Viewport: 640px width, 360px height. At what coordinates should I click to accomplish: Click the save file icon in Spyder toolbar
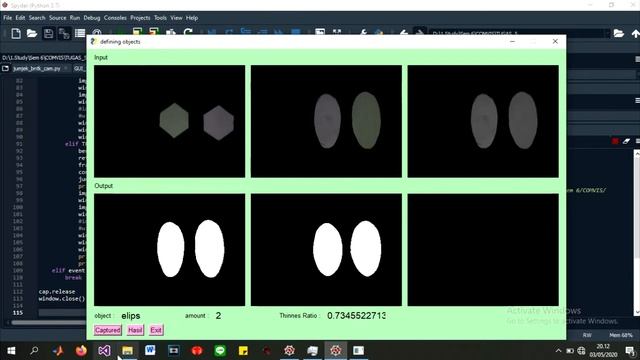[48, 33]
